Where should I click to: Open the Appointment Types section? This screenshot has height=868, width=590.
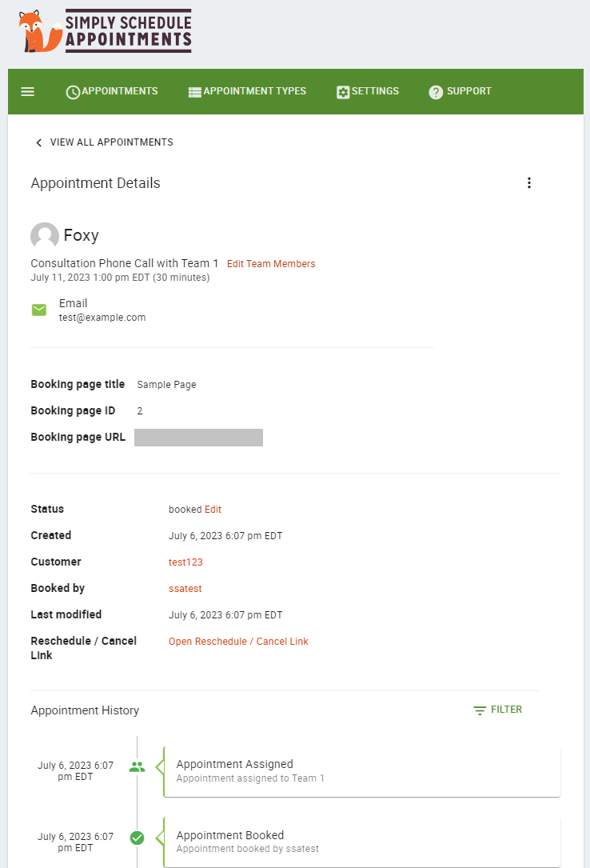tap(254, 91)
